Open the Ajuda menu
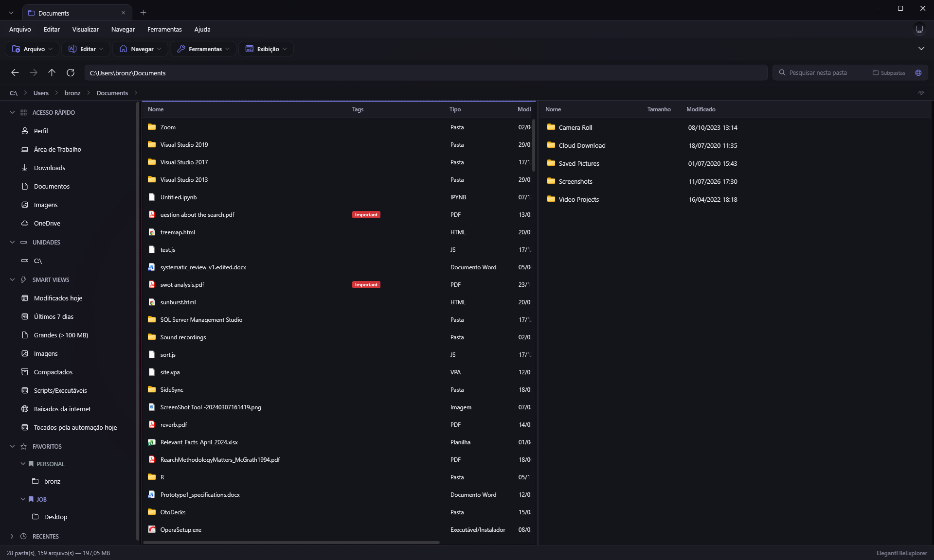This screenshot has width=934, height=560. pos(202,30)
